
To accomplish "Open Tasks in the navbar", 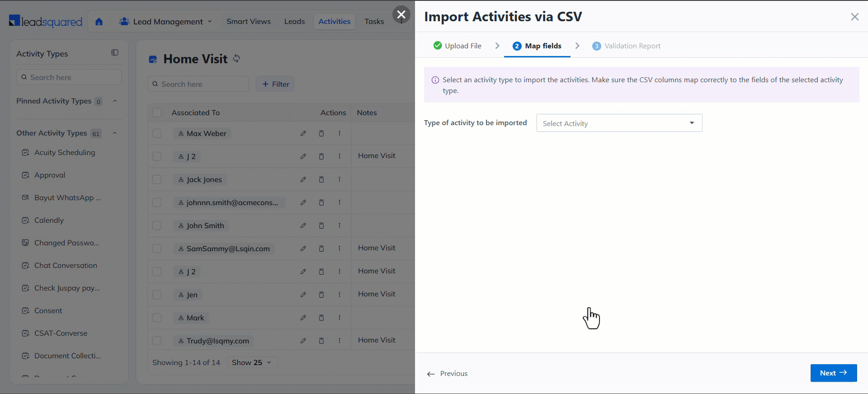I will pyautogui.click(x=374, y=21).
